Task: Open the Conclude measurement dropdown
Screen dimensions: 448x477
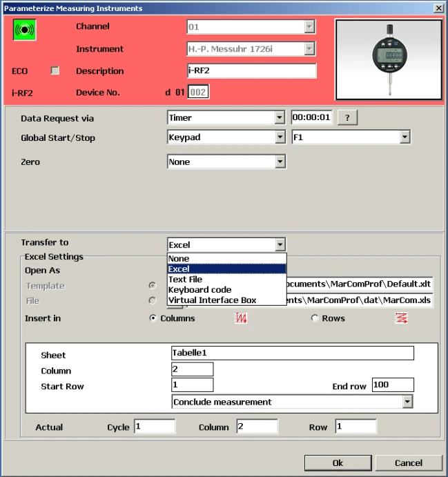Action: click(x=407, y=402)
